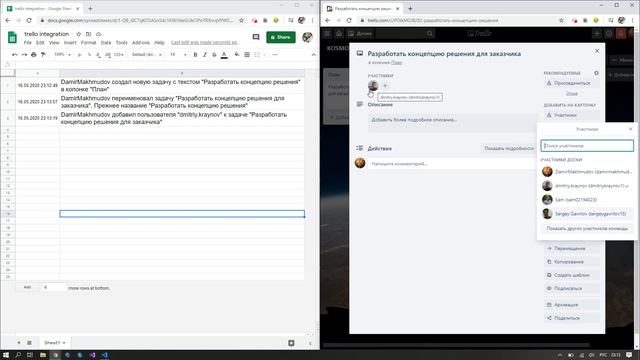The width and height of the screenshot is (640, 360).
Task: Click the plus icon to add card member
Action: pyautogui.click(x=385, y=86)
